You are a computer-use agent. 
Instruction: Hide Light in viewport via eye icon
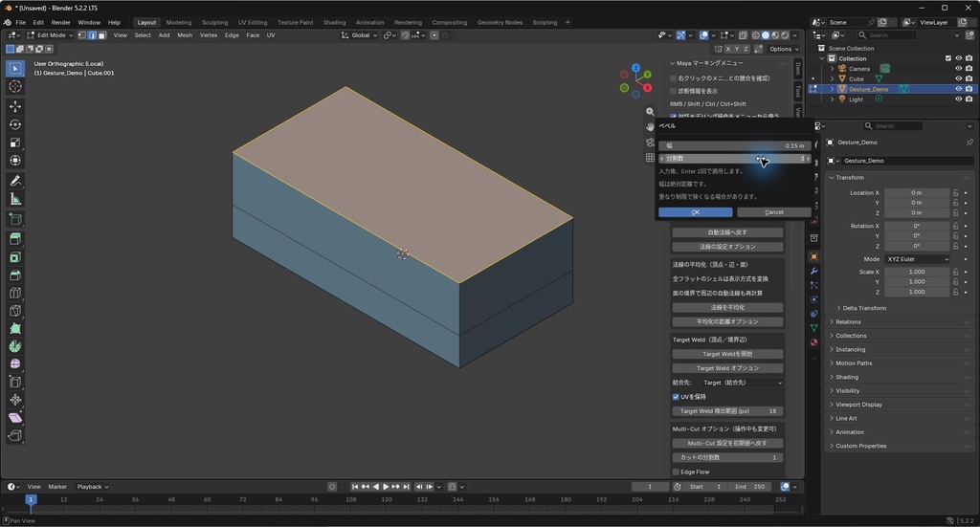[958, 99]
